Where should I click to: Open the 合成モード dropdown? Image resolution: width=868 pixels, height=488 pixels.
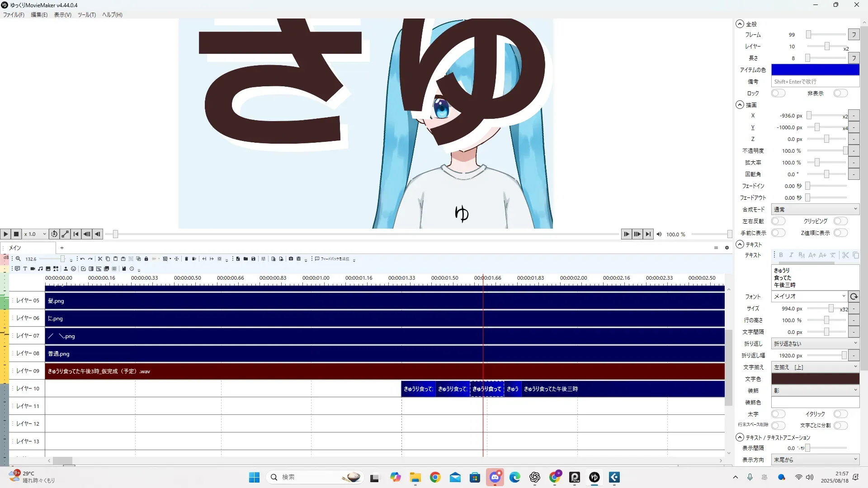815,209
